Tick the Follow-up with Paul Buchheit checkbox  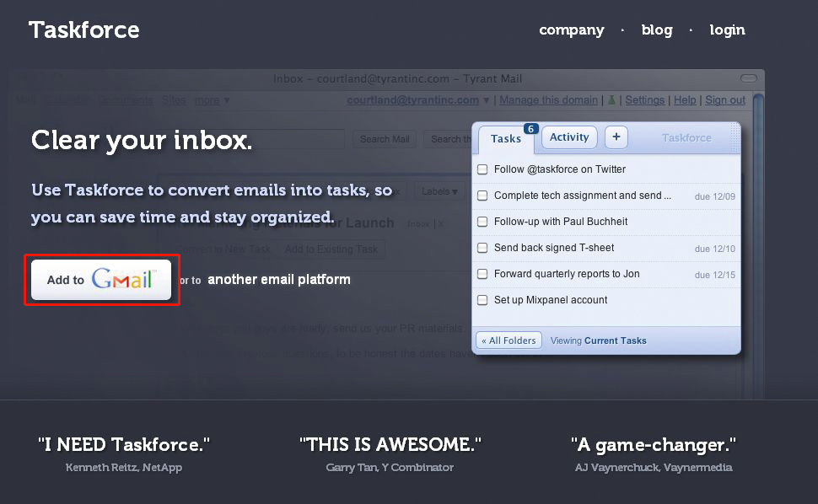pyautogui.click(x=482, y=222)
